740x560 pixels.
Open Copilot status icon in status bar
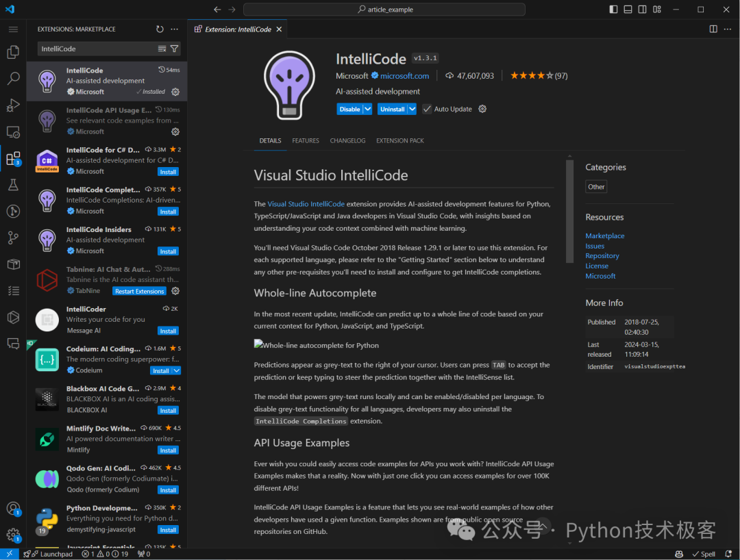coord(679,554)
